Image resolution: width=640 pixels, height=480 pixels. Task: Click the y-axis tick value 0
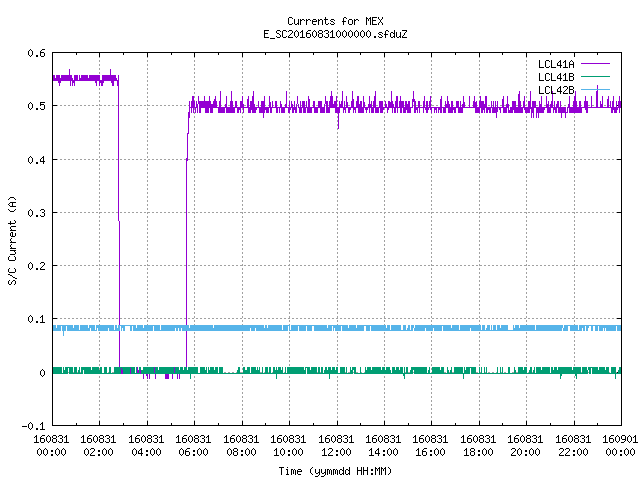click(x=42, y=373)
